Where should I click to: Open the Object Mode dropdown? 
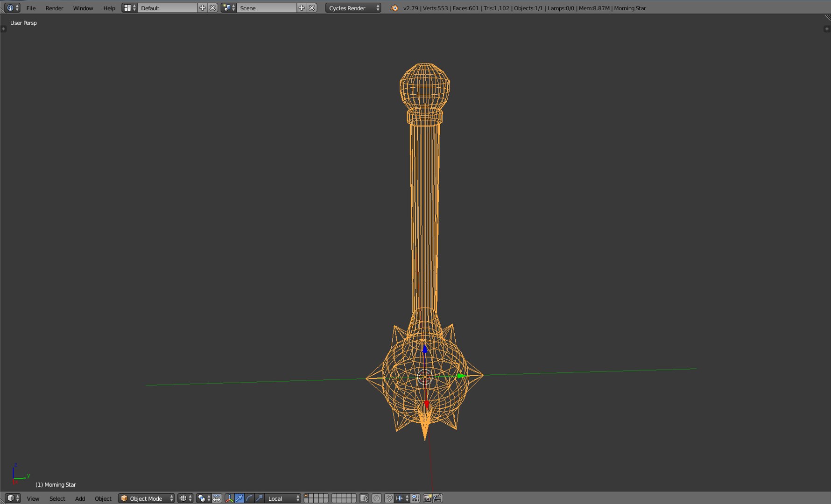point(146,498)
